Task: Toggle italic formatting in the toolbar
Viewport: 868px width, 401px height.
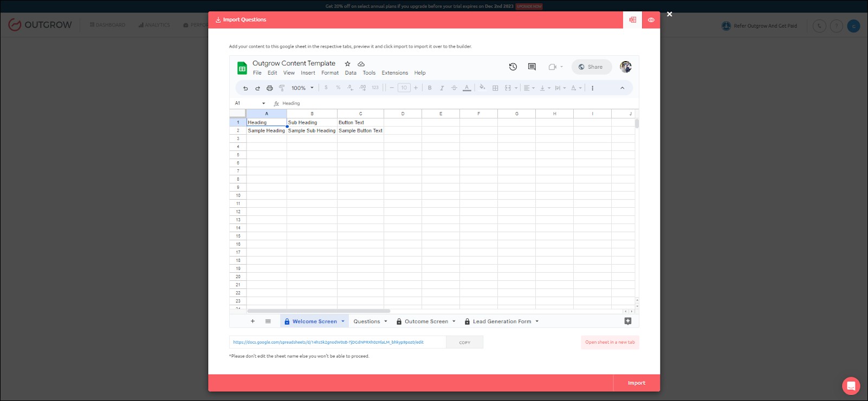Action: (442, 88)
